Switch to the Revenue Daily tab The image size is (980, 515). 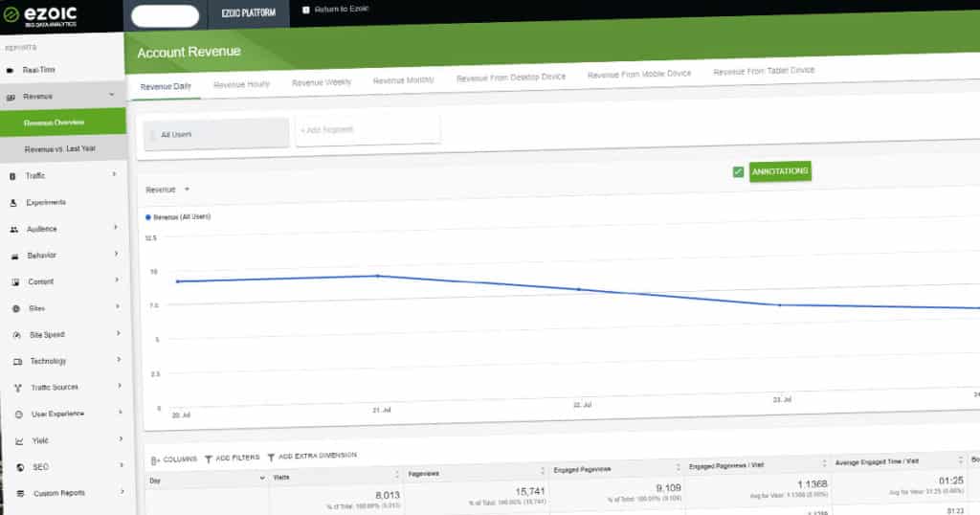pyautogui.click(x=166, y=87)
